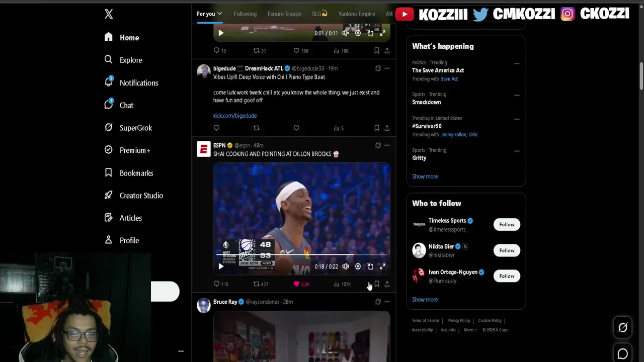This screenshot has width=644, height=362.
Task: Open the kick.com/bigedude link
Action: coord(235,116)
